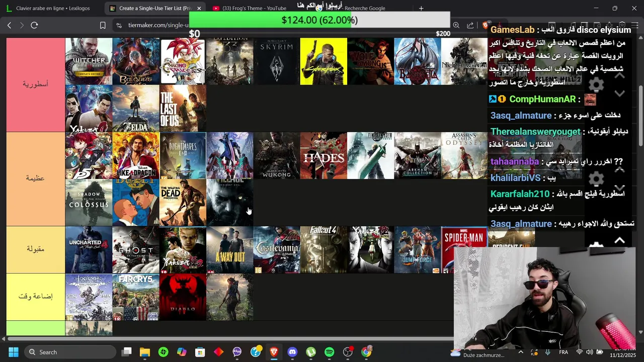Move the عظيمة tier row down
Screen dimensions: 644x362
[x=620, y=188]
